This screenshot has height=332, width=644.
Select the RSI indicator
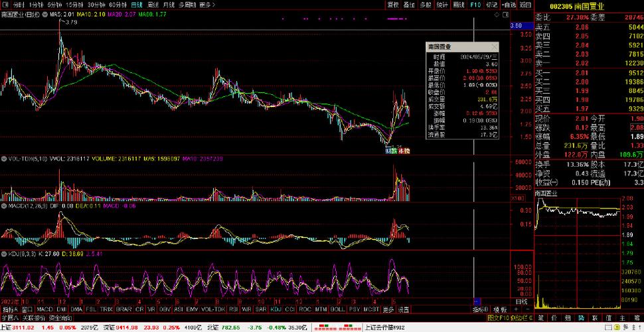coord(233,309)
